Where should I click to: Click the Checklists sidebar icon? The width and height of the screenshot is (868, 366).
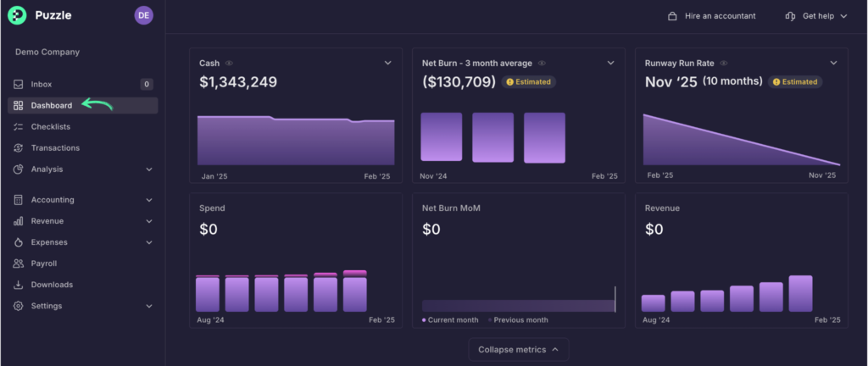coord(19,127)
